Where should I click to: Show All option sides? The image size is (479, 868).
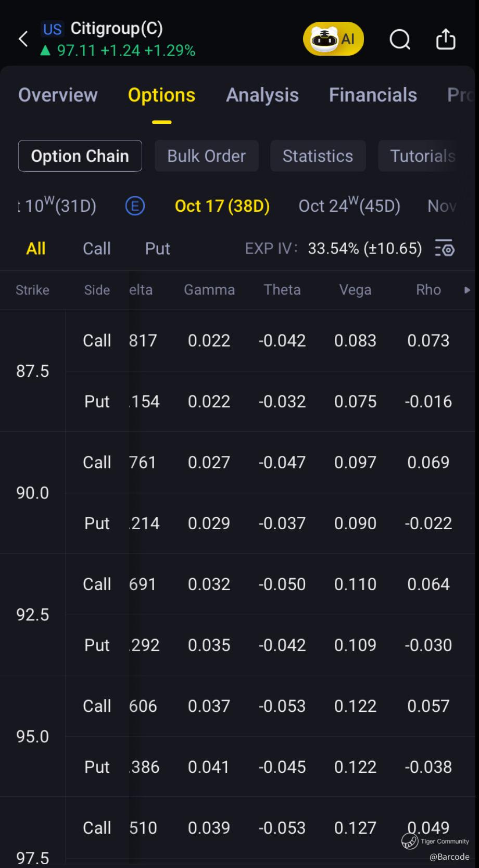36,249
